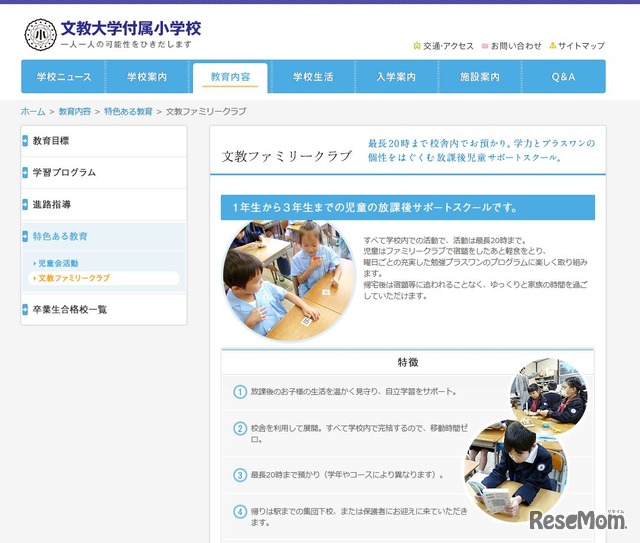Screen dimensions: 640x543
Task: Expand the 学習プログラム sidebar arrow icon
Action: pos(25,172)
